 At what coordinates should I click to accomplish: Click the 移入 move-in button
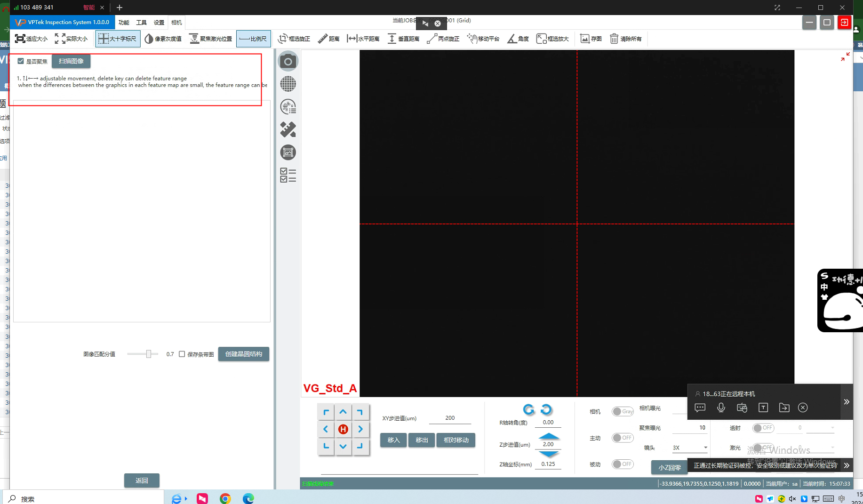[x=393, y=440]
